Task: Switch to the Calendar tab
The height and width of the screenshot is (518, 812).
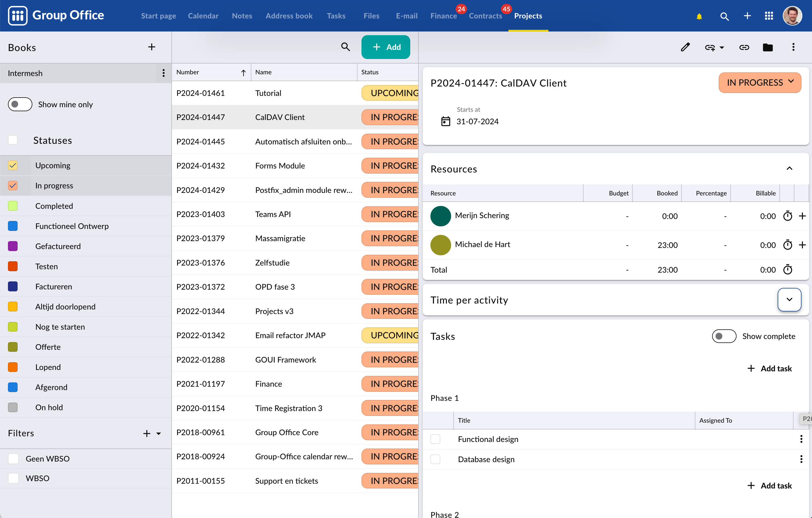Action: [x=203, y=16]
